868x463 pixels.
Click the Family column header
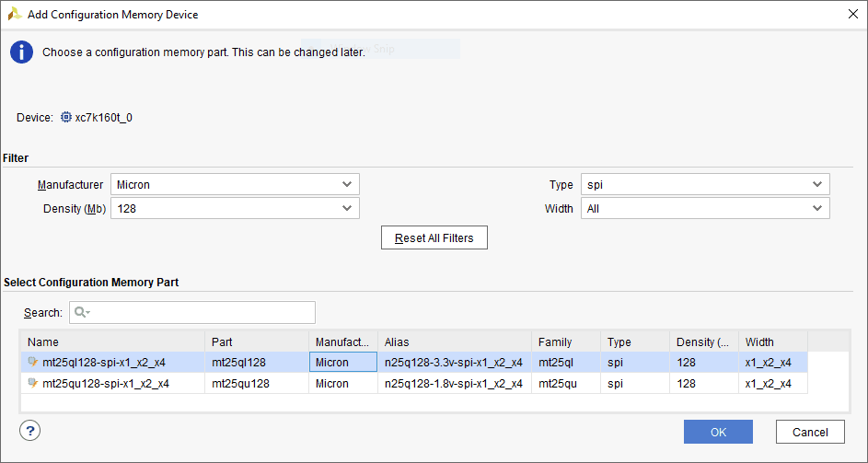pyautogui.click(x=565, y=342)
